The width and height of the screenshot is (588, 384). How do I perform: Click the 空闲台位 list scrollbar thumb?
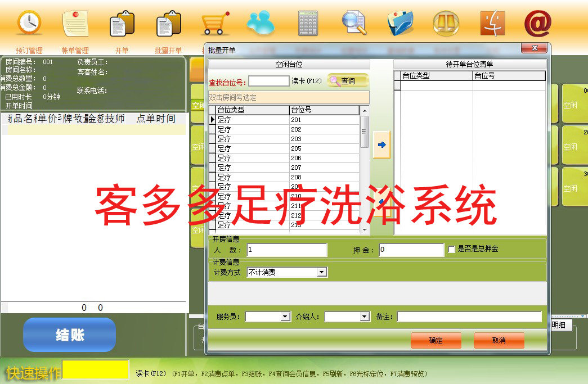point(364,132)
